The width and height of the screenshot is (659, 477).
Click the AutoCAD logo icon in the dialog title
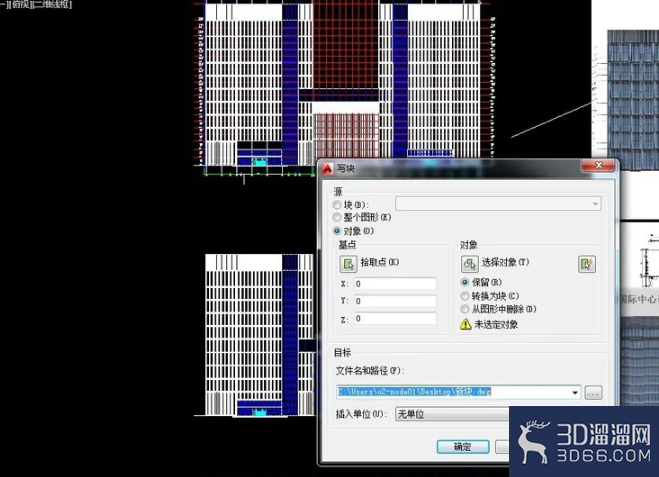pos(328,169)
